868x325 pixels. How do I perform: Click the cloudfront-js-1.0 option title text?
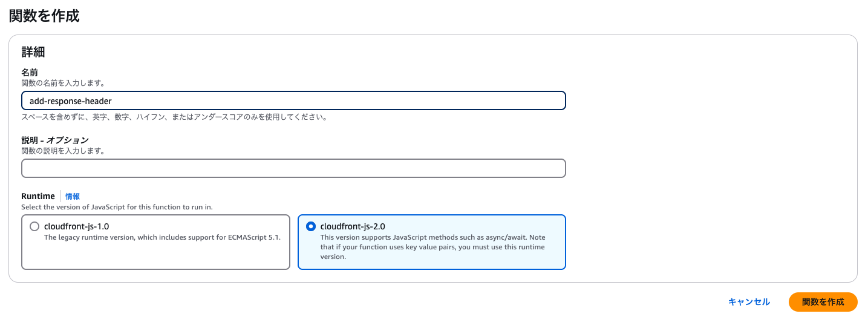point(77,226)
